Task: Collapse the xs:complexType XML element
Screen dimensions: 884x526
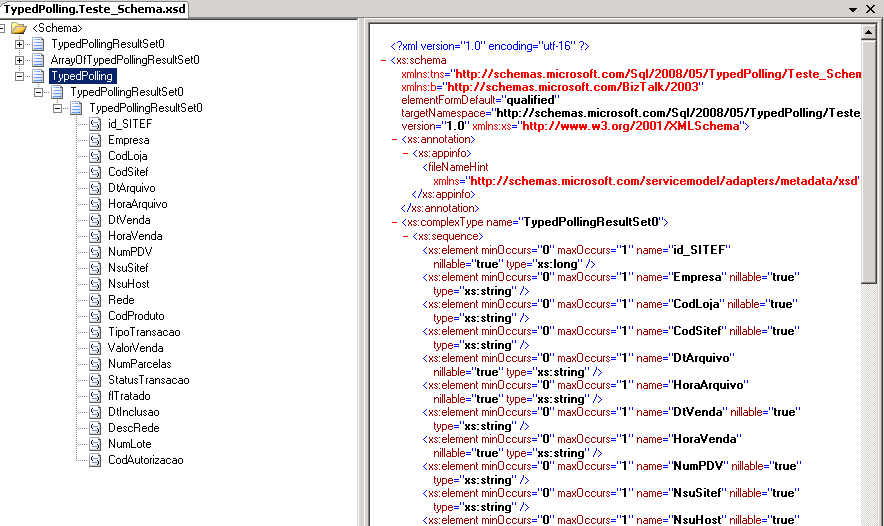Action: (395, 222)
